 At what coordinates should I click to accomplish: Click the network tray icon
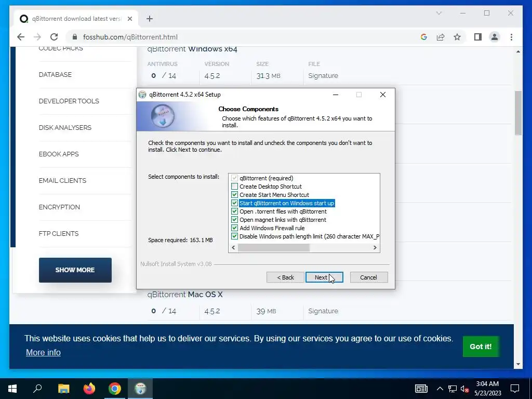tap(453, 389)
